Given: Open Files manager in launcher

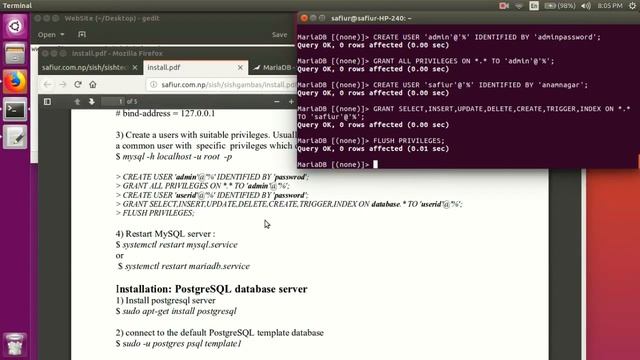Looking at the screenshot, I should point(15,54).
